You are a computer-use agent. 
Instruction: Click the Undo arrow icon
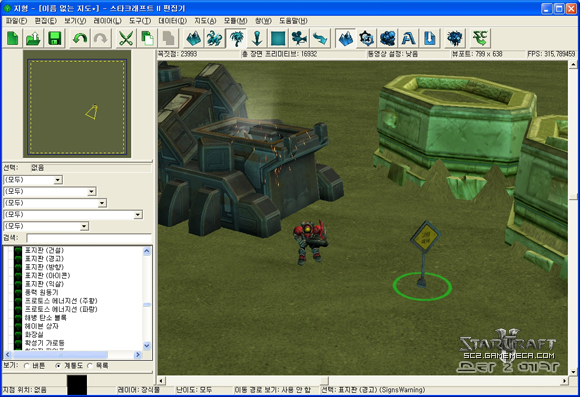[x=80, y=38]
